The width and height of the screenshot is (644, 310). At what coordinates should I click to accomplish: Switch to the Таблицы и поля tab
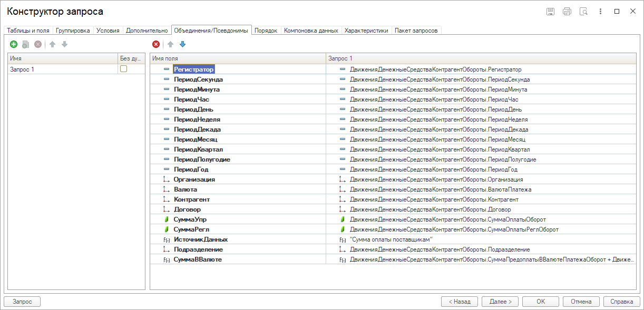pos(28,31)
